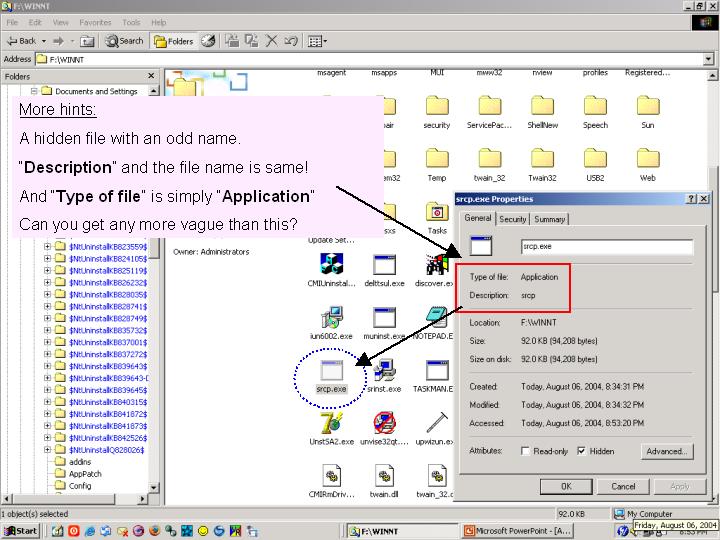Click the Undo toolbar icon
720x540 pixels.
click(291, 41)
